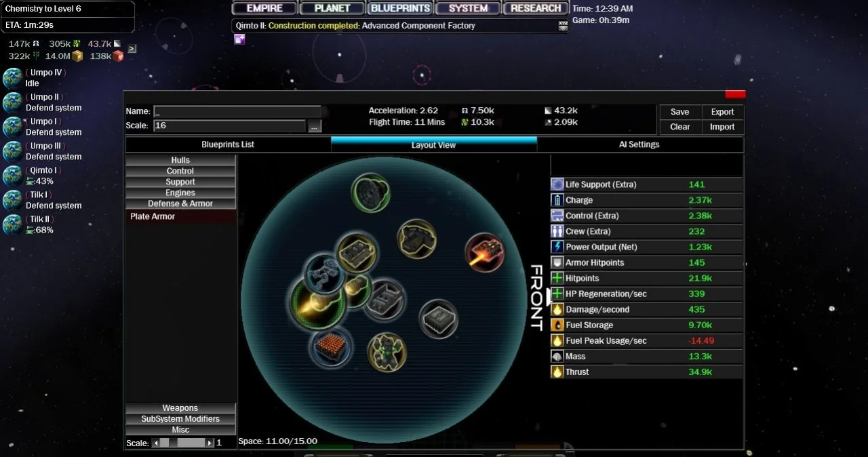This screenshot has width=868, height=457.
Task: Click the Scale field showing 16
Action: click(230, 126)
